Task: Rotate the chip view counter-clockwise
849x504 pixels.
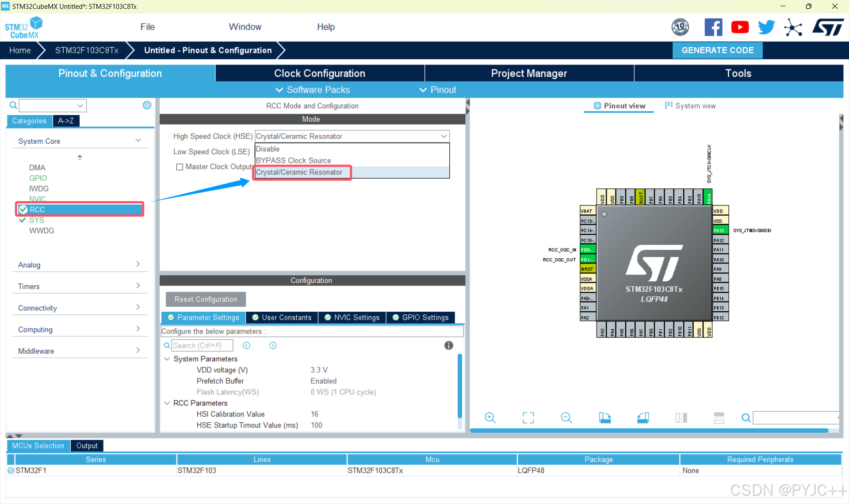Action: [x=643, y=418]
